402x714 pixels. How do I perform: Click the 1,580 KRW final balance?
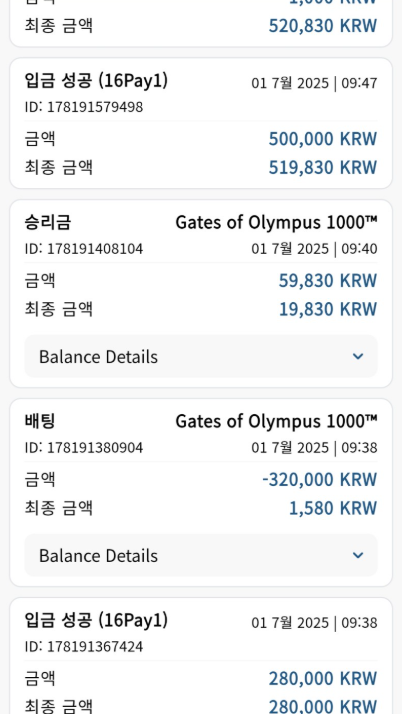click(x=333, y=508)
